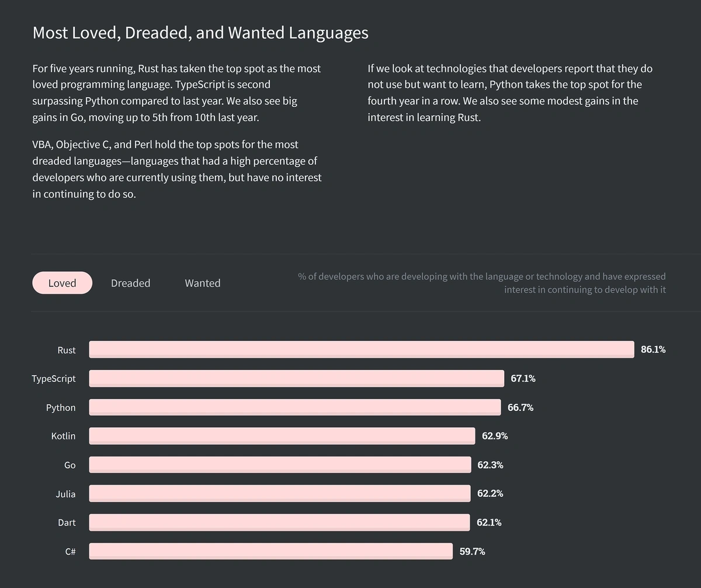The width and height of the screenshot is (701, 588).
Task: Click the 59.7% value for C#
Action: [x=472, y=551]
